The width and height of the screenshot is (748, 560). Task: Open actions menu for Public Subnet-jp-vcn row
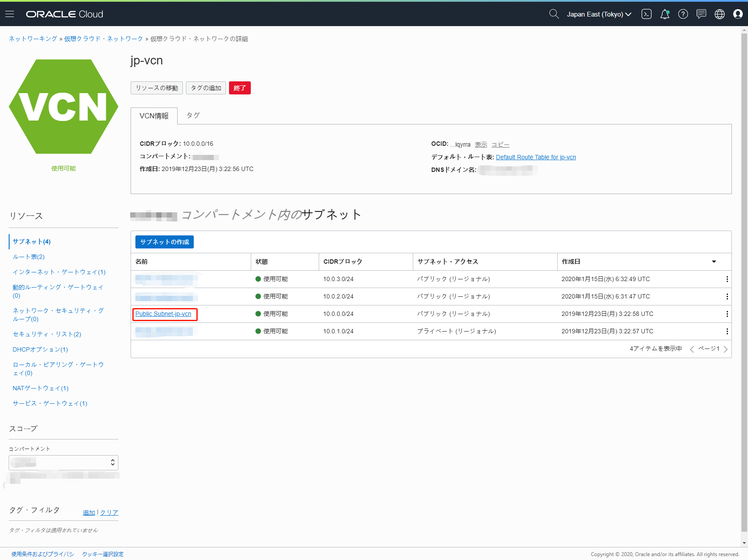coord(727,314)
